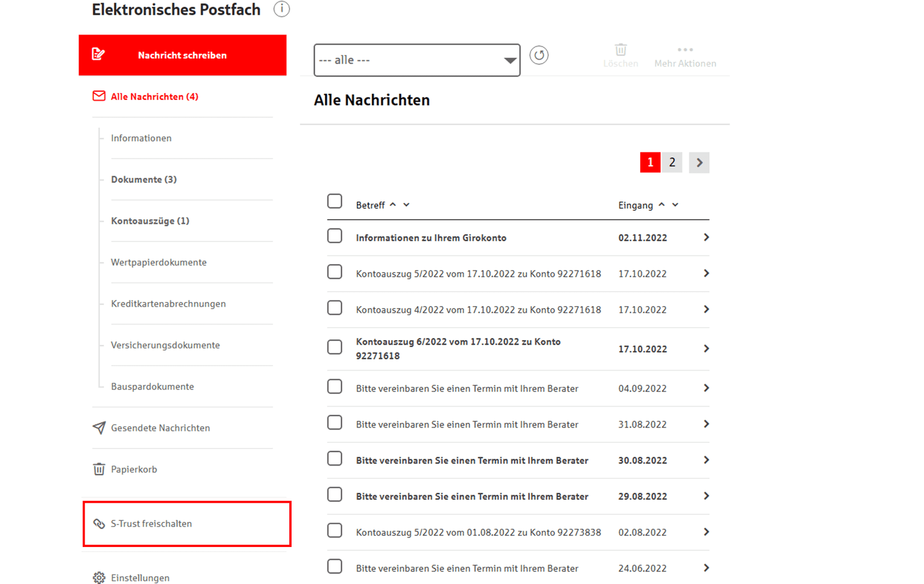
Task: Tick the select-all checkbox beside Betreff
Action: [x=334, y=201]
